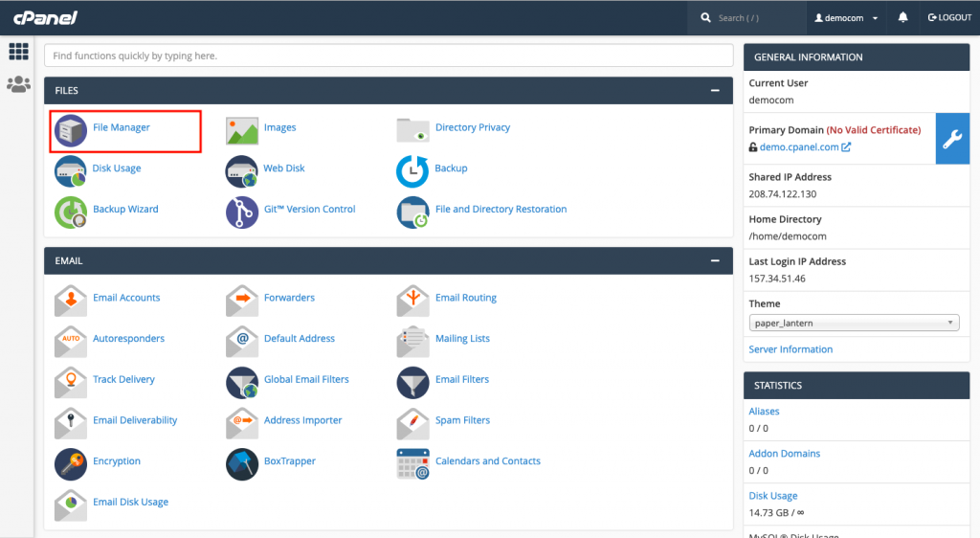Open the Encryption key icon

click(x=71, y=464)
